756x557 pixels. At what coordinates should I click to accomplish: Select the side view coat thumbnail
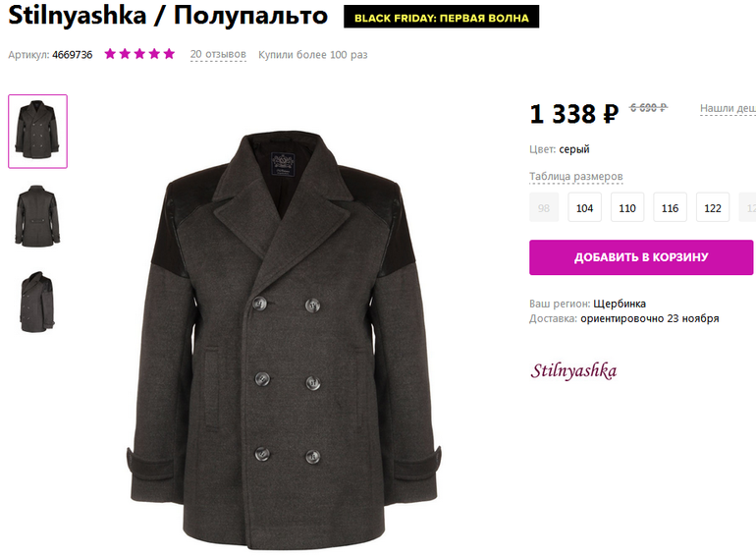[x=37, y=302]
